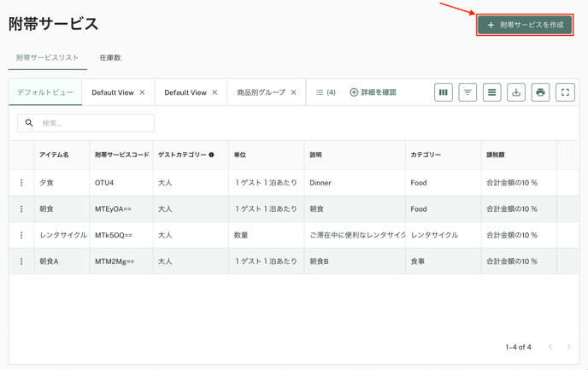The image size is (588, 370).
Task: Click the 1–4 of 4 pagination text
Action: [x=518, y=347]
